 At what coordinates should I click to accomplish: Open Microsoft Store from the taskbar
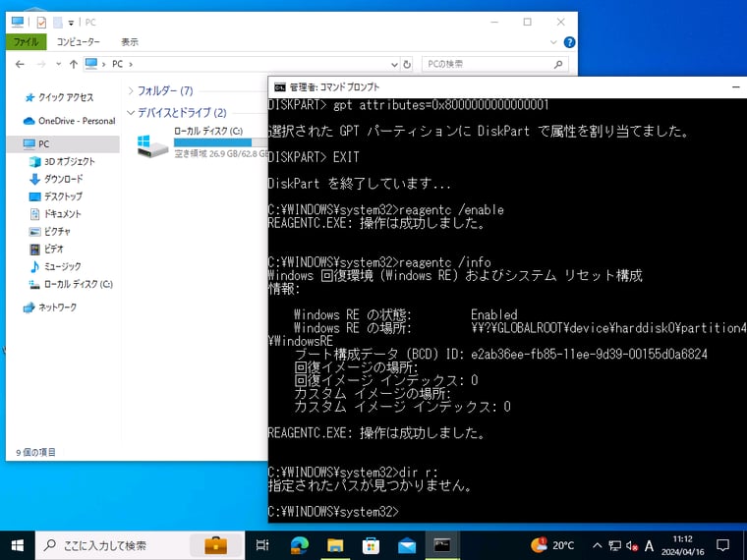point(372,545)
